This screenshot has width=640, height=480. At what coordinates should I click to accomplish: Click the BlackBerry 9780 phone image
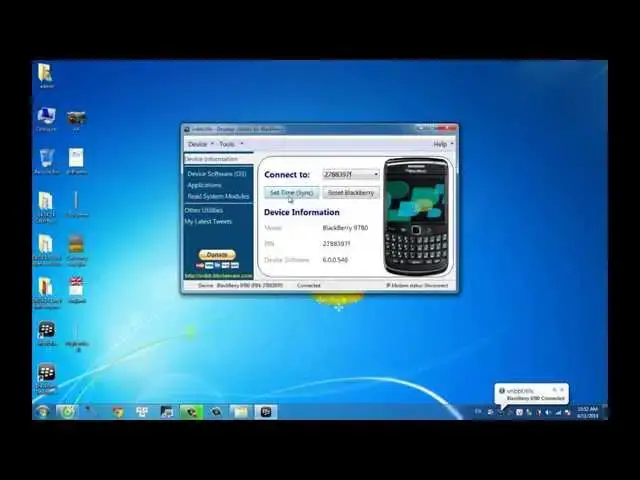pos(416,216)
